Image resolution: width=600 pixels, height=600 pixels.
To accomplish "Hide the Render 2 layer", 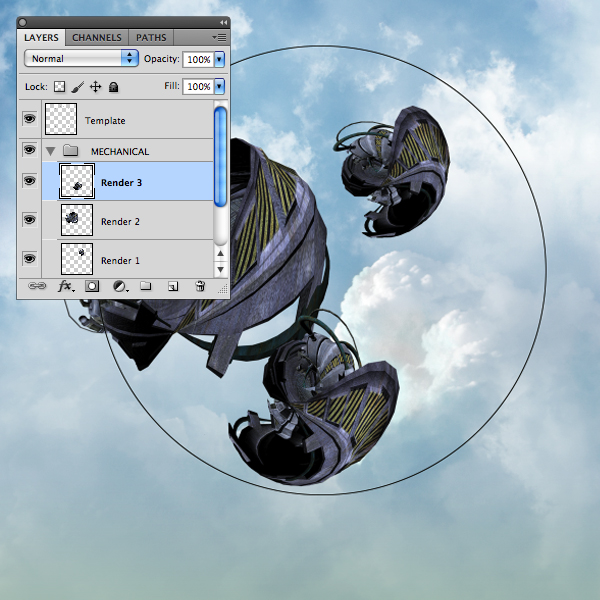I will [x=29, y=220].
